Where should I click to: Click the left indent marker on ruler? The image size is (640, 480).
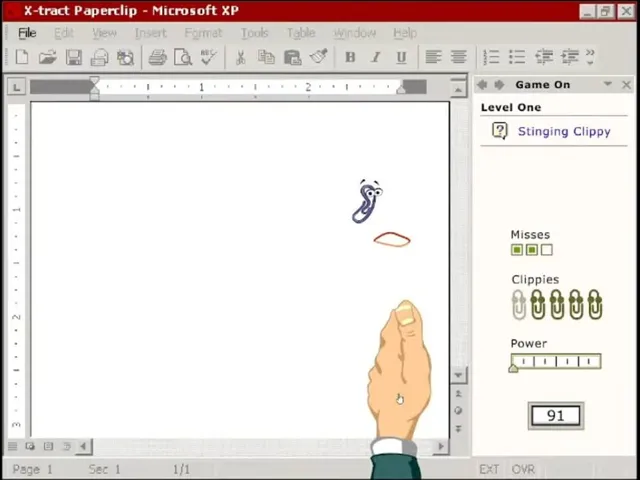pos(94,88)
